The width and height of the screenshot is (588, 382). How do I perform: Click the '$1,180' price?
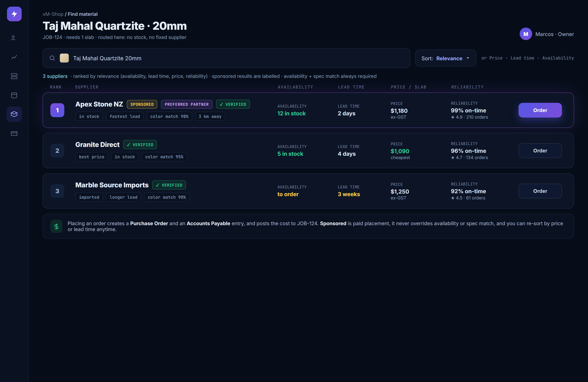(x=399, y=111)
